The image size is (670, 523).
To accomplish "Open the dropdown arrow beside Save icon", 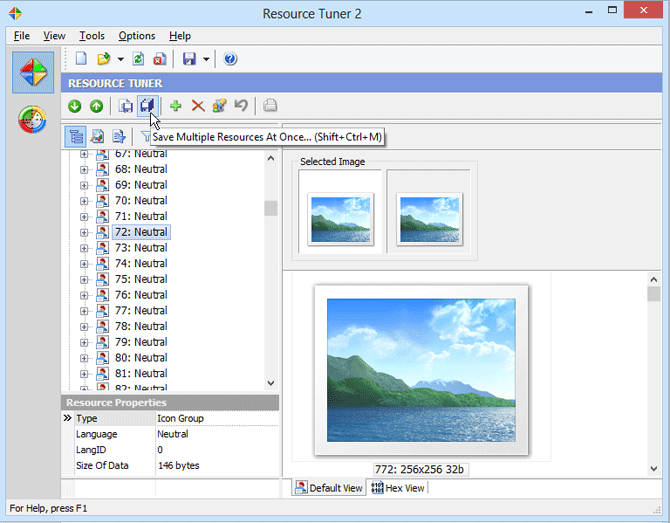I will pyautogui.click(x=206, y=59).
